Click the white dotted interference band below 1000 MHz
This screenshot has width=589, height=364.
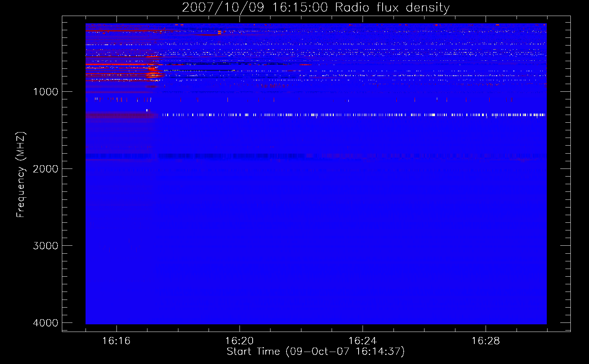[354, 115]
